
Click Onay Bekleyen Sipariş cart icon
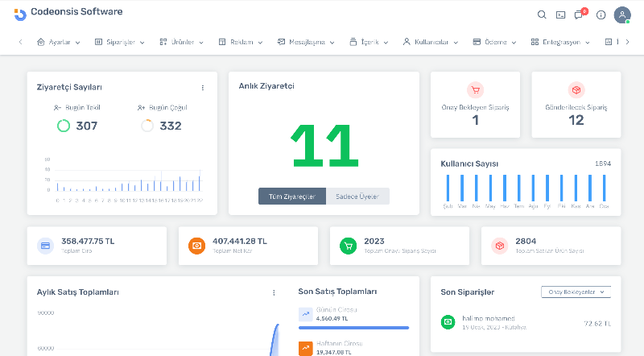point(475,90)
